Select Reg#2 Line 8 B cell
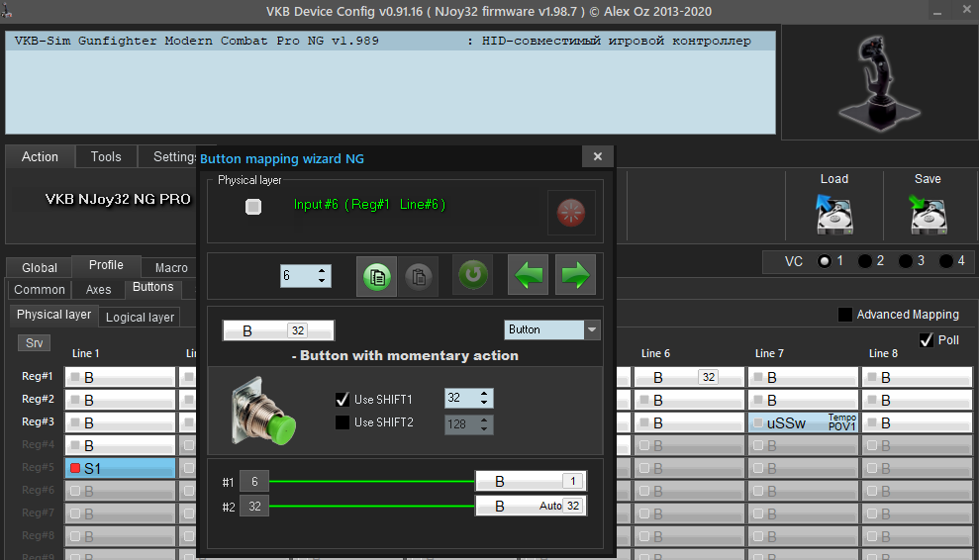Viewport: 979px width, 560px height. pos(917,400)
